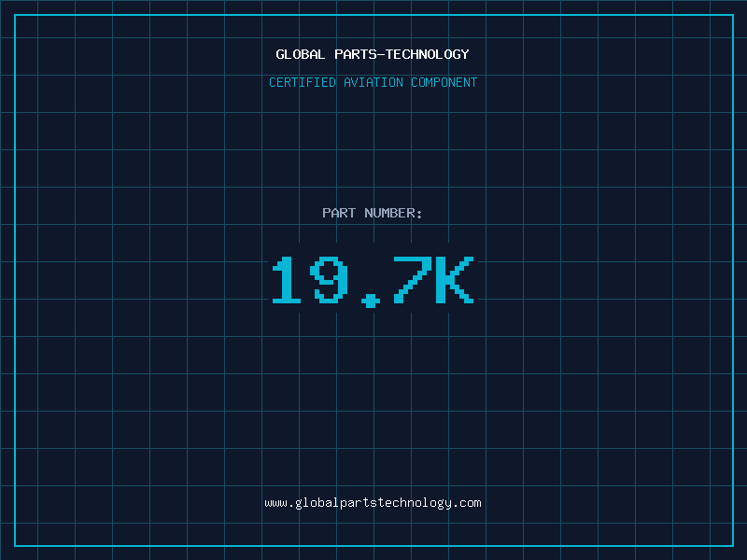Click top-left corner of cyan border frame
Image resolution: width=747 pixels, height=560 pixels.
[14, 14]
